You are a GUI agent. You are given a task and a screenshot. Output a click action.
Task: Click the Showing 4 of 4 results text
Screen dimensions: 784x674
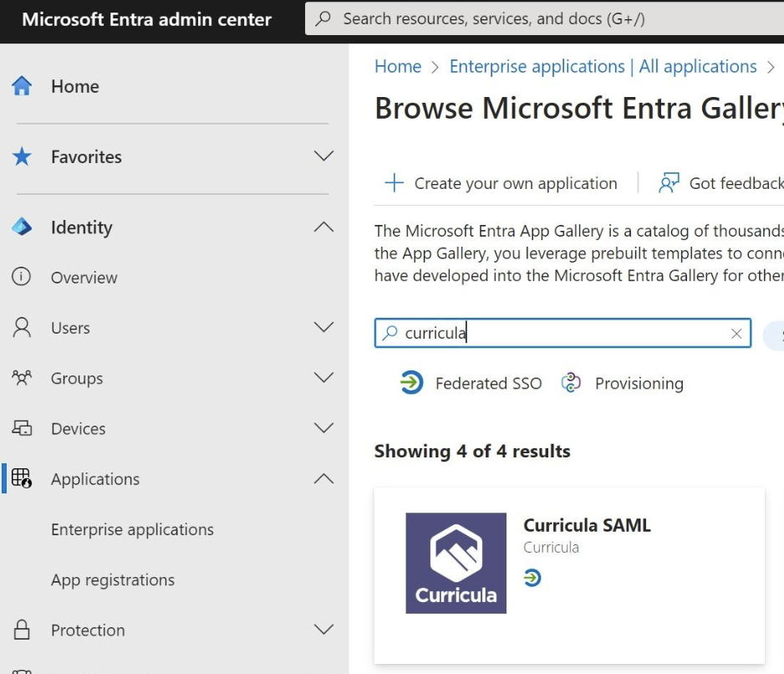point(472,452)
